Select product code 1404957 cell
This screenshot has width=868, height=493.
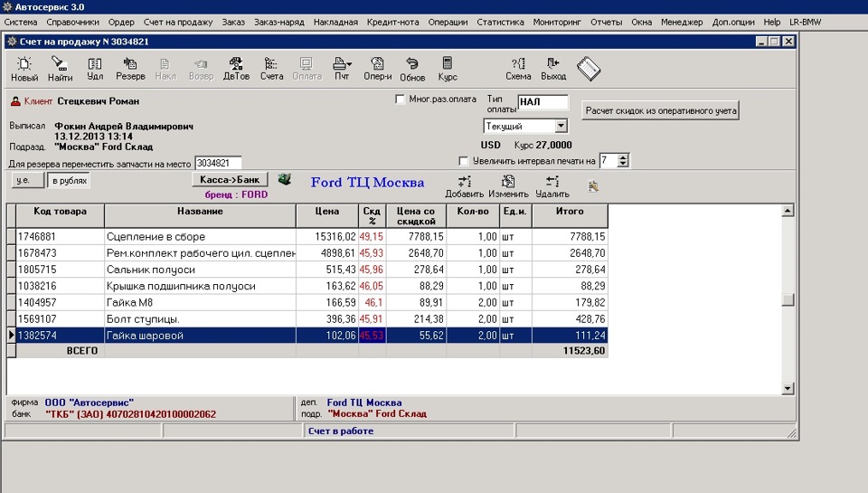(x=60, y=302)
